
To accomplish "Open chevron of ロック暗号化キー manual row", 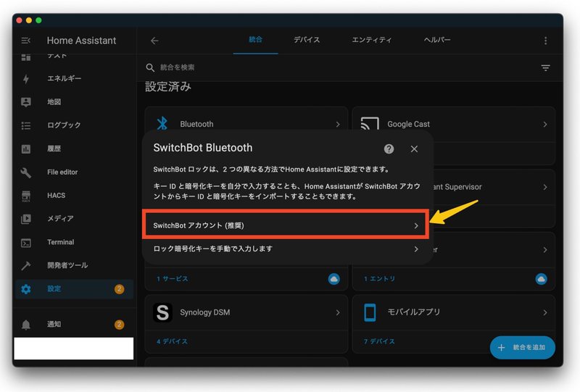I will [416, 249].
